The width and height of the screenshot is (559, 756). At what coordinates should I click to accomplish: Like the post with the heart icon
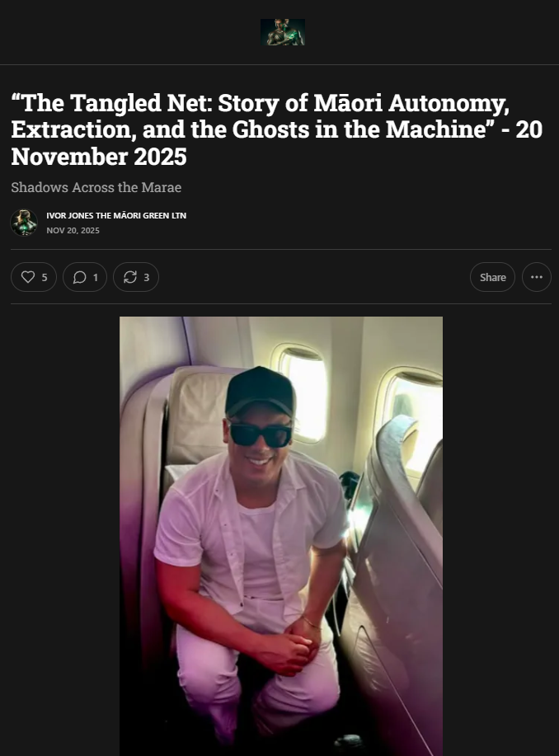point(28,277)
